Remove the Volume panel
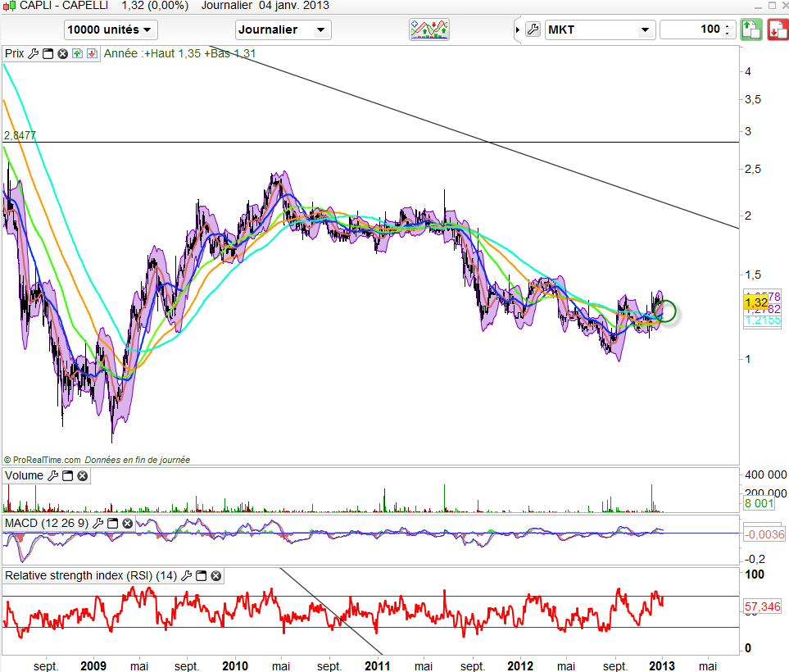The height and width of the screenshot is (672, 789). click(82, 475)
